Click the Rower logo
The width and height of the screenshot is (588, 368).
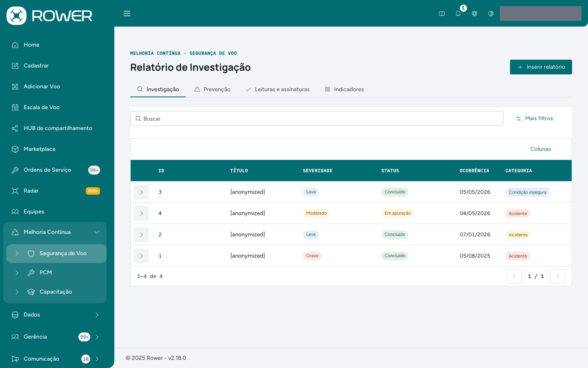point(49,16)
